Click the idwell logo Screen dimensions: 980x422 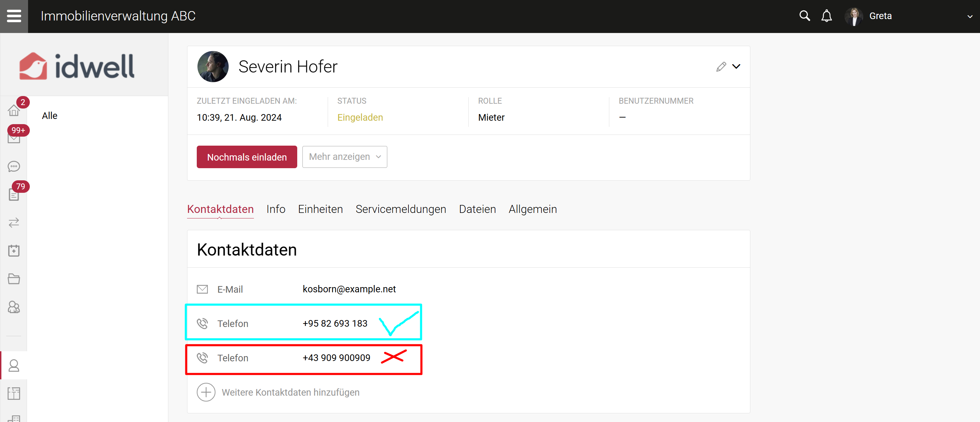tap(77, 66)
